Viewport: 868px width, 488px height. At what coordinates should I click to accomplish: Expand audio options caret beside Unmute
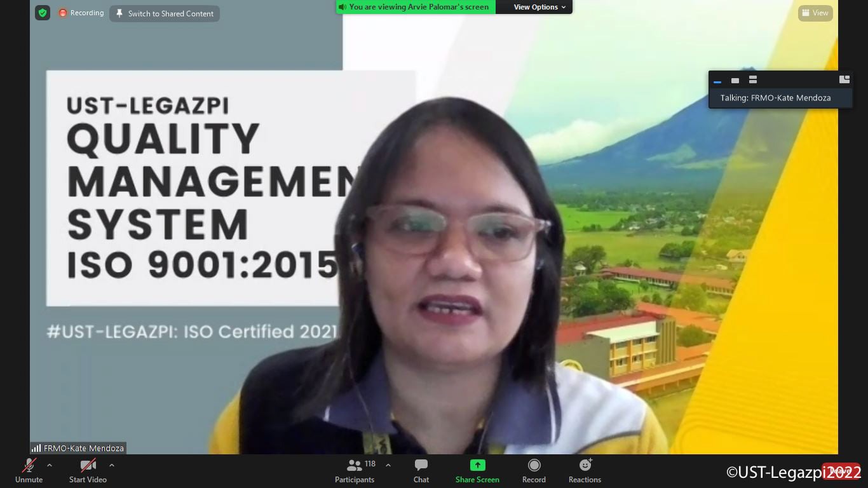point(50,465)
